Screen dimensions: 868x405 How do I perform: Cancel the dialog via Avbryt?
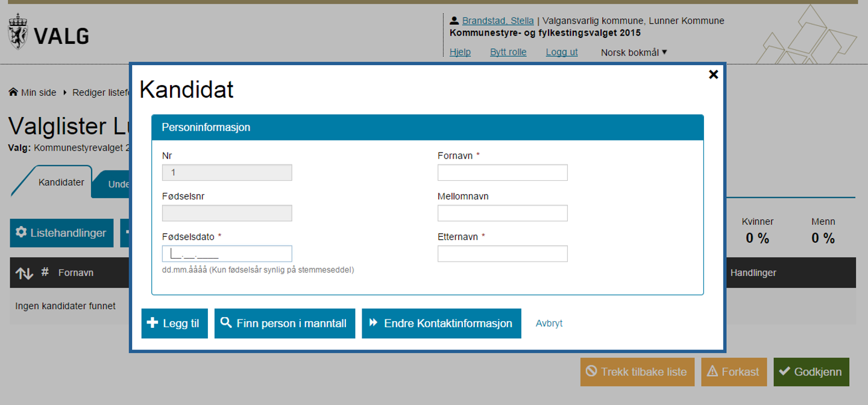pyautogui.click(x=549, y=323)
